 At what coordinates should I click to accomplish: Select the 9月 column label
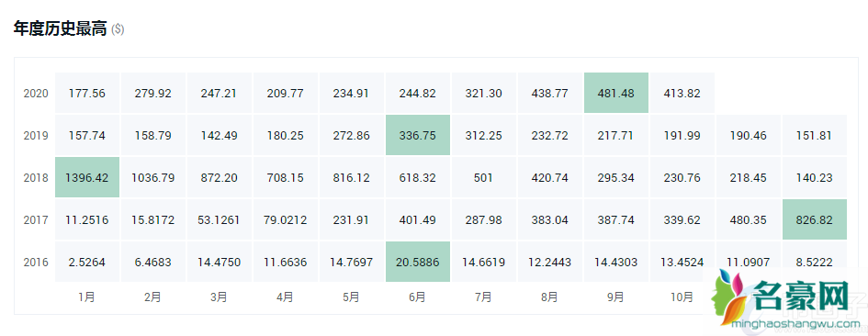click(x=615, y=297)
